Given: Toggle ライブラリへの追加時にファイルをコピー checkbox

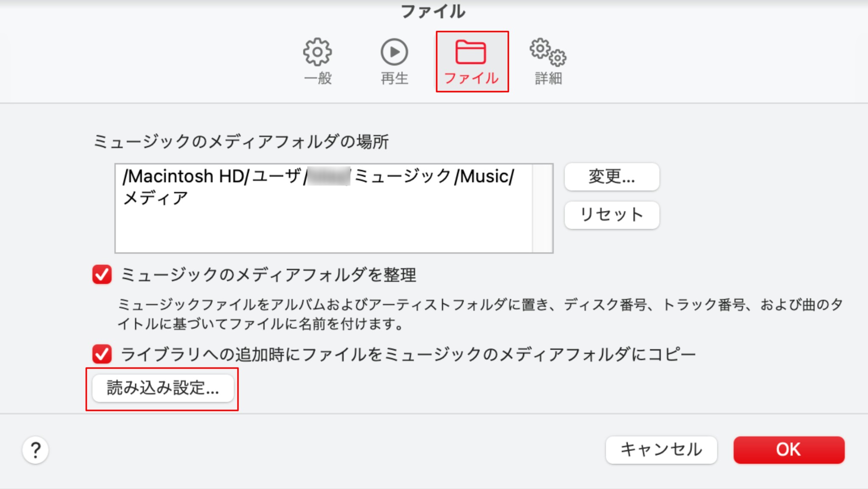Looking at the screenshot, I should point(102,354).
